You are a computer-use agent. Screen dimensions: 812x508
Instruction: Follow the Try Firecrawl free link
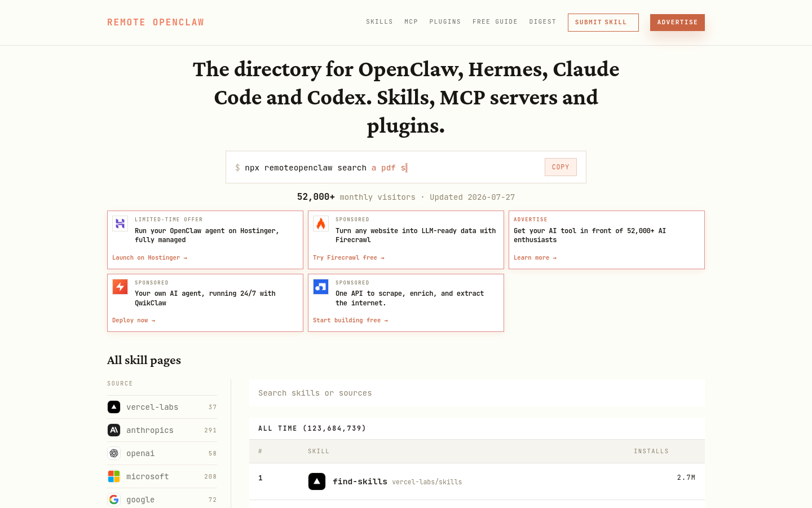click(348, 257)
